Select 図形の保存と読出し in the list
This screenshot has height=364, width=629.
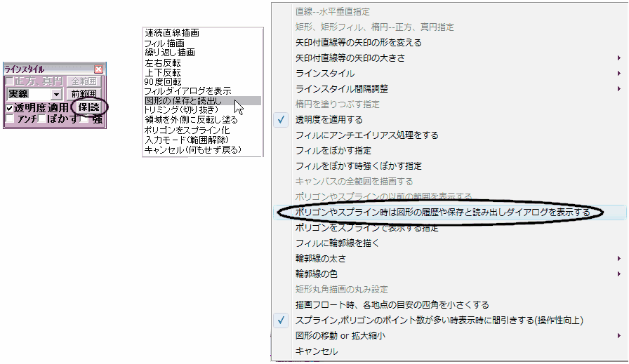183,101
